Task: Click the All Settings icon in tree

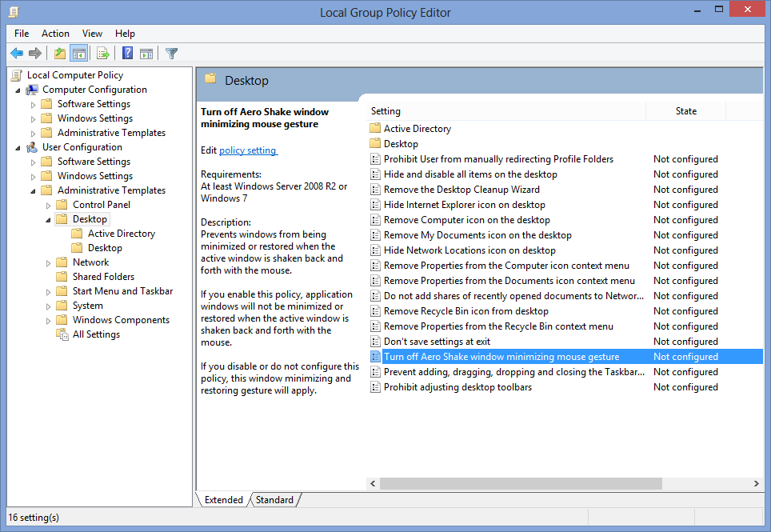Action: [62, 334]
